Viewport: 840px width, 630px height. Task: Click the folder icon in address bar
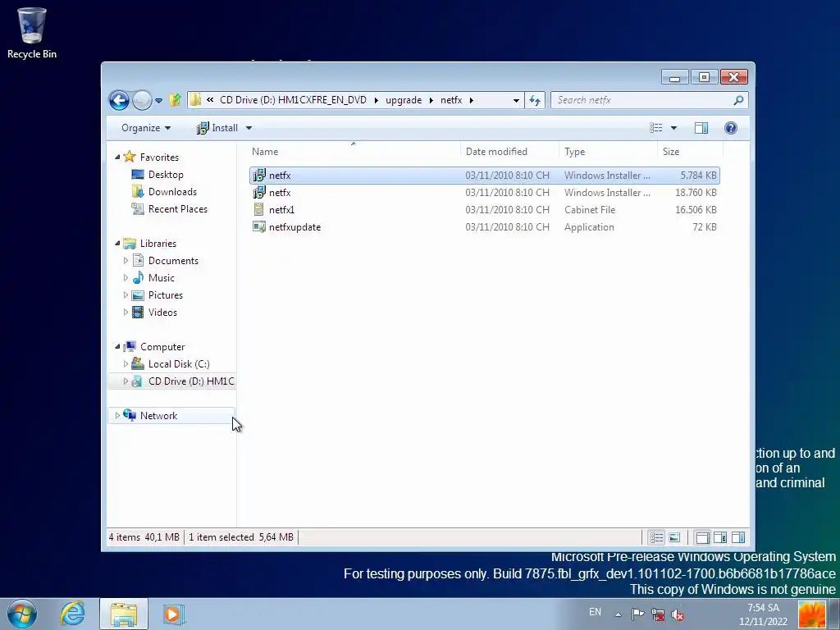pyautogui.click(x=196, y=99)
